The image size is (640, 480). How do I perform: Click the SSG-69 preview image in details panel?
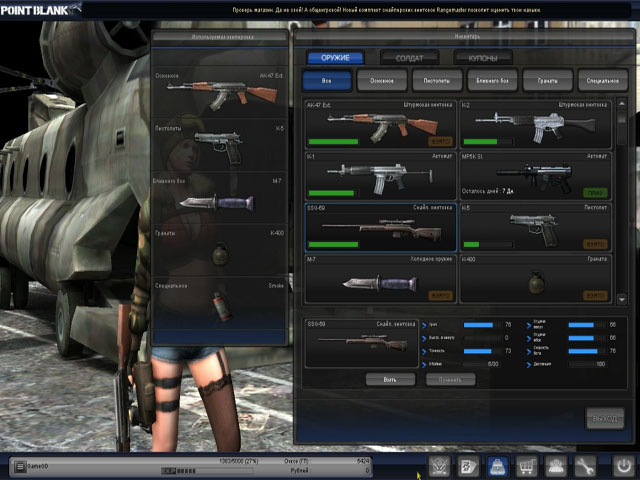point(362,343)
